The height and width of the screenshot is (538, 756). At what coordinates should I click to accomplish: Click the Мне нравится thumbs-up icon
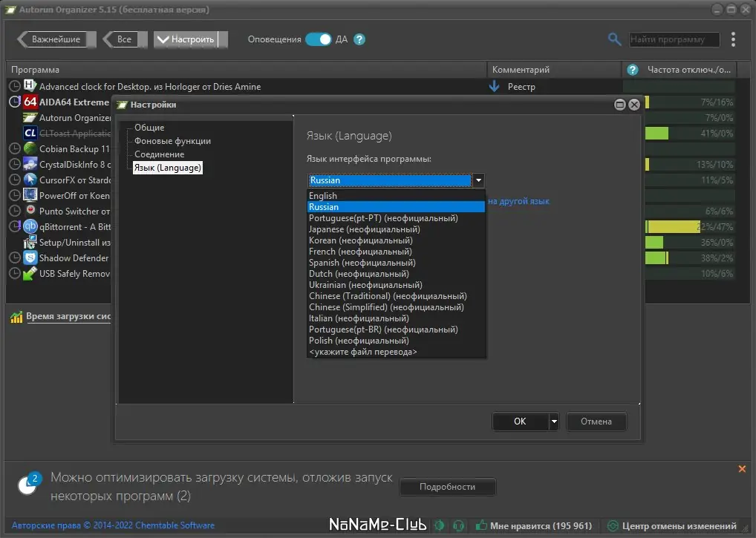tap(480, 525)
